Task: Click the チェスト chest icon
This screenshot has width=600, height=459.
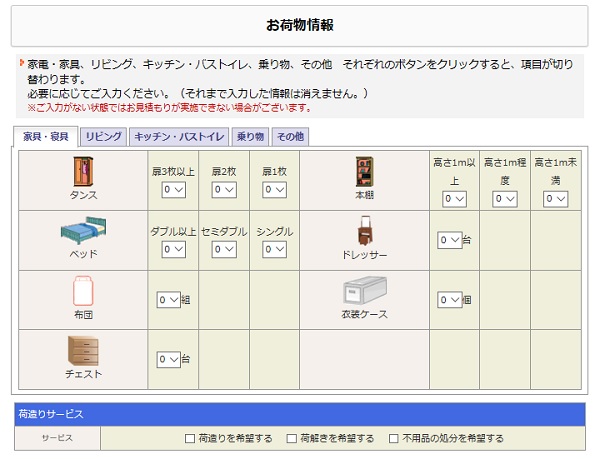Action: [83, 350]
